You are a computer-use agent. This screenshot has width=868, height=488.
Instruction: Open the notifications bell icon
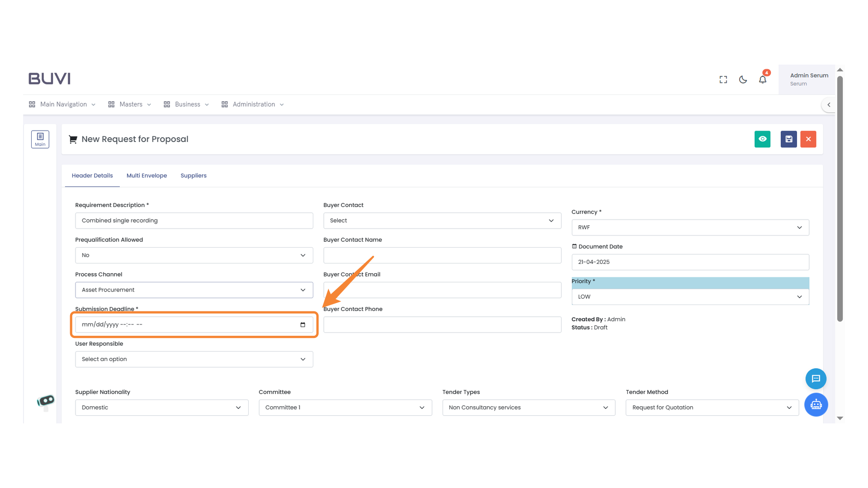click(x=763, y=80)
